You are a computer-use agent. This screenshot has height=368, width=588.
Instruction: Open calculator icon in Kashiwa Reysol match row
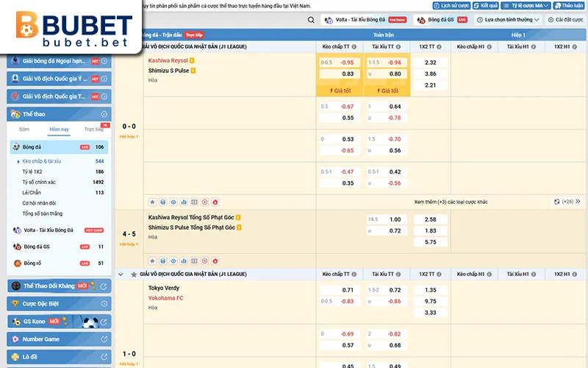click(x=162, y=202)
